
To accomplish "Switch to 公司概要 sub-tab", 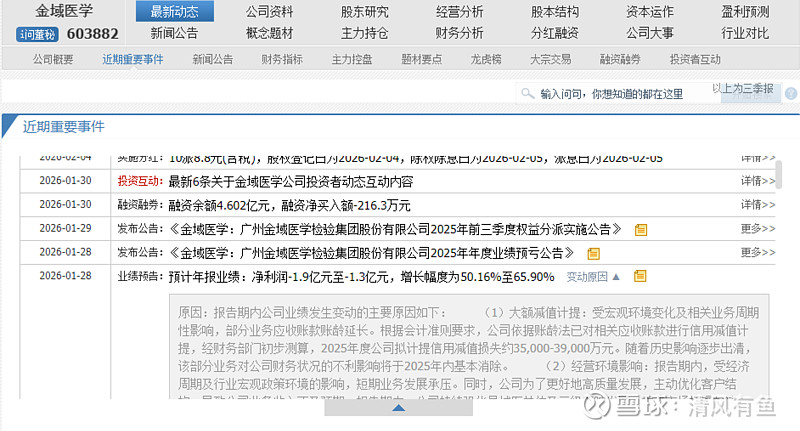I will click(x=53, y=59).
